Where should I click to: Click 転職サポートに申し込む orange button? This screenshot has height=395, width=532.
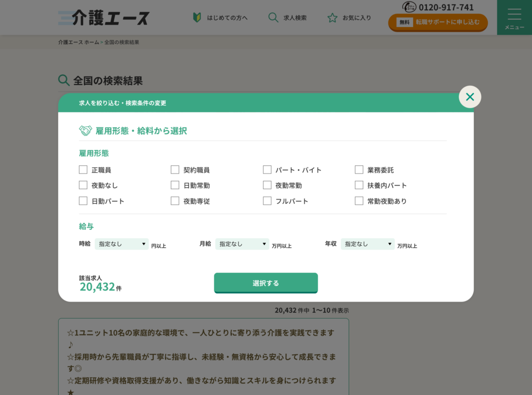coord(437,22)
